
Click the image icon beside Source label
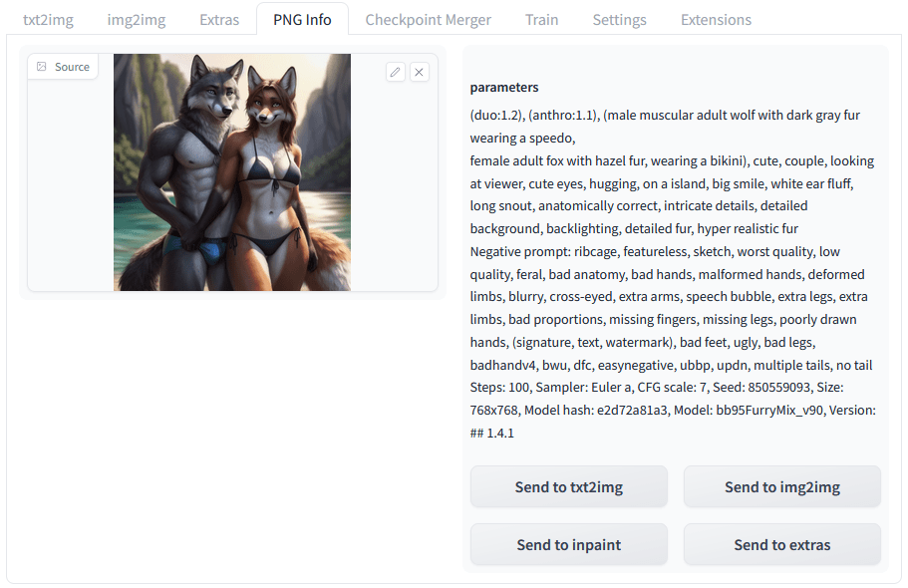[42, 67]
